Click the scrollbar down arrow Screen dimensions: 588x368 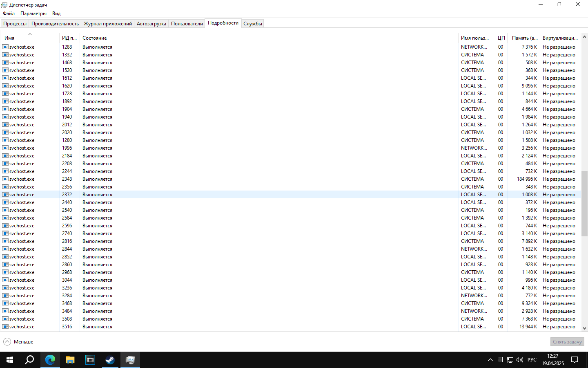(584, 328)
